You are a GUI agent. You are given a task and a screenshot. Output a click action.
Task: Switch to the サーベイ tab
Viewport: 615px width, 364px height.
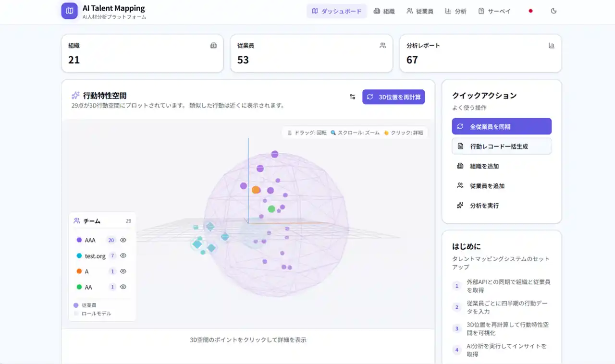click(494, 11)
